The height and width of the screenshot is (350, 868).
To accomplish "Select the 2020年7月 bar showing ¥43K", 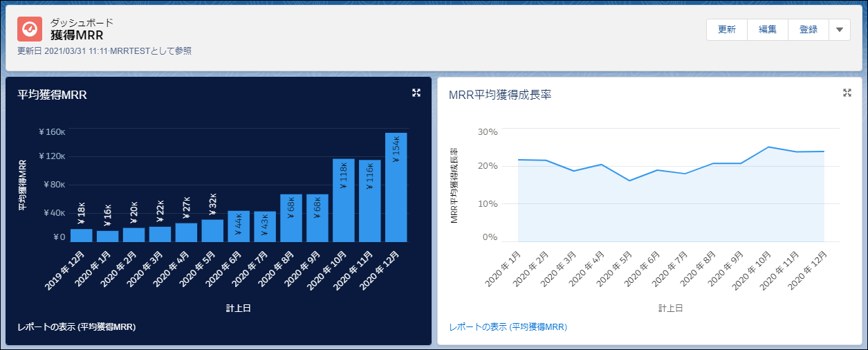I will point(265,226).
